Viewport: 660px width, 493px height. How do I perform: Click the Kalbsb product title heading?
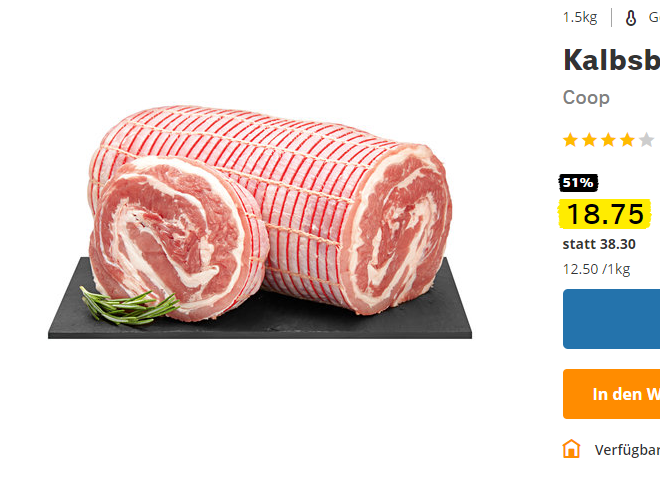[612, 60]
